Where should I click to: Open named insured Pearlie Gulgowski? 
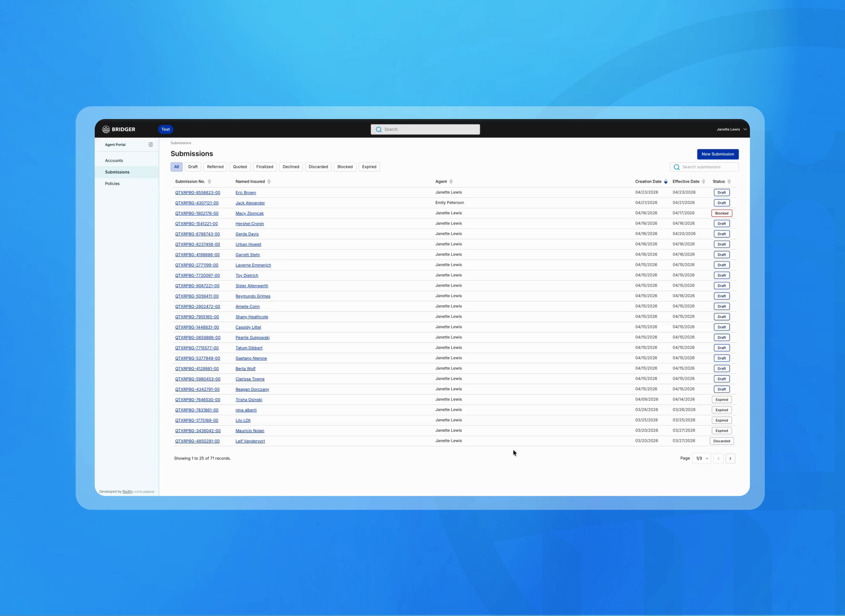(x=252, y=338)
